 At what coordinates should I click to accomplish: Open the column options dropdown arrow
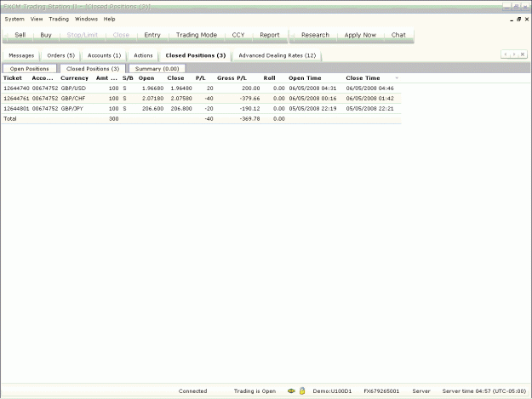[397, 78]
